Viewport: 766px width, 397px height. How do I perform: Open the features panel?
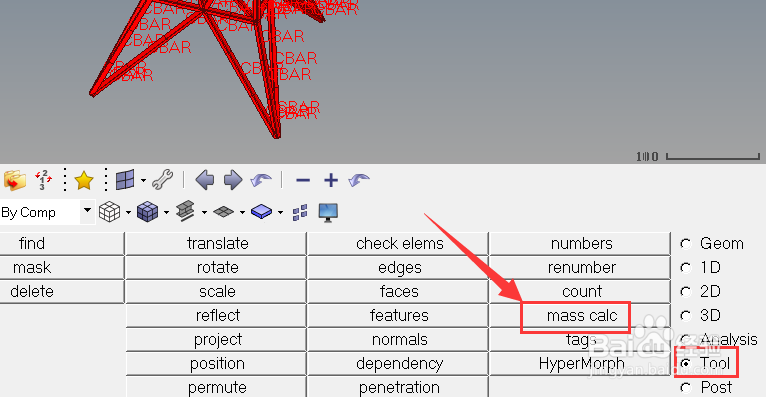coord(398,315)
